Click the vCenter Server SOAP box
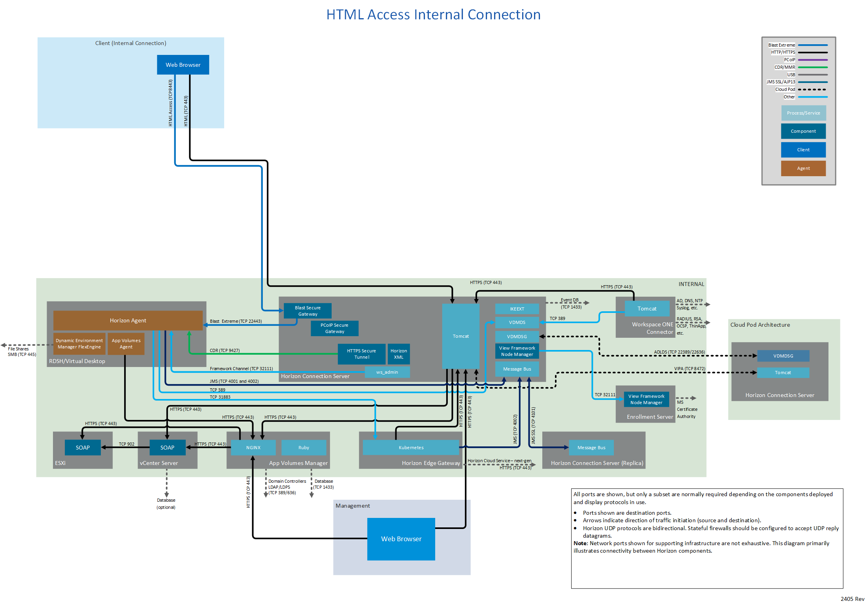The image size is (868, 606). (167, 448)
